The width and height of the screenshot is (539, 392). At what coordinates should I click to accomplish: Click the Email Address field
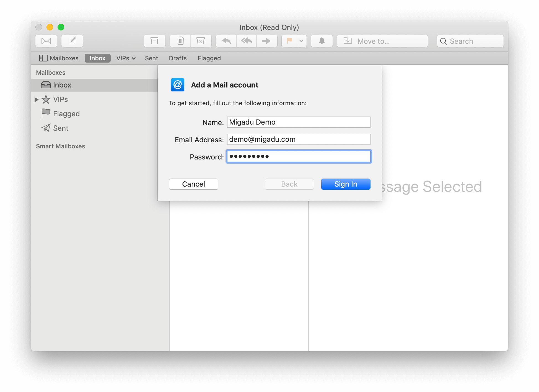point(299,139)
